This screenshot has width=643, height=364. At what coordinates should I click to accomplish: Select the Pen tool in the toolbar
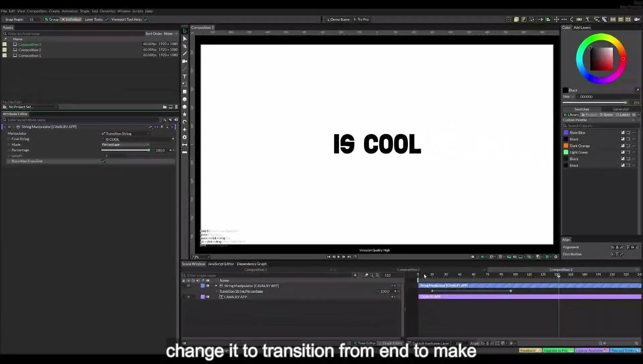(185, 46)
